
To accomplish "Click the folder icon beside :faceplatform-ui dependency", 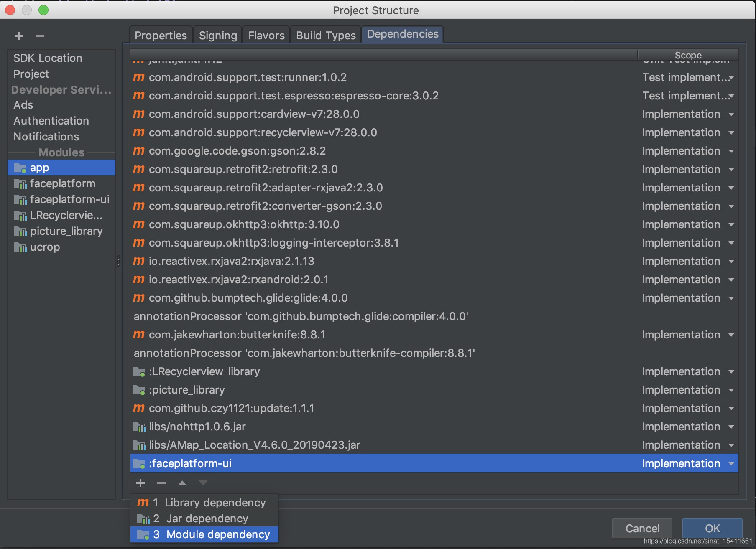I will pyautogui.click(x=139, y=463).
